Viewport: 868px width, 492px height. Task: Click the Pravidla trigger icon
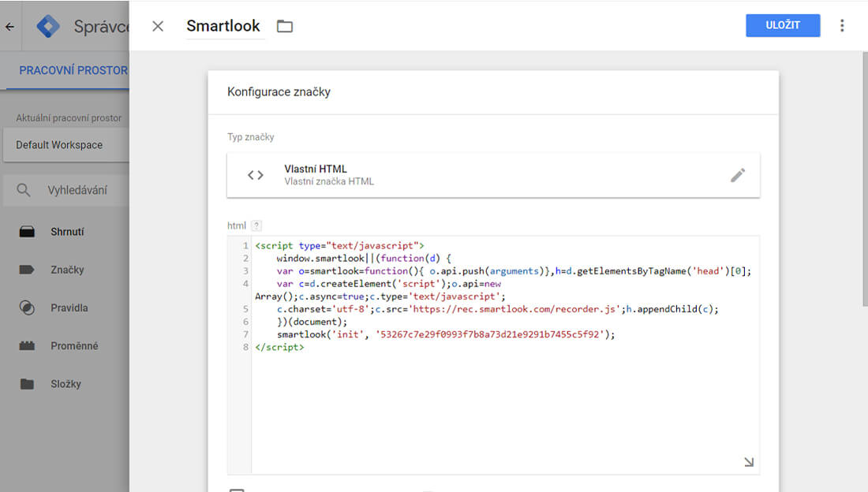click(x=27, y=307)
